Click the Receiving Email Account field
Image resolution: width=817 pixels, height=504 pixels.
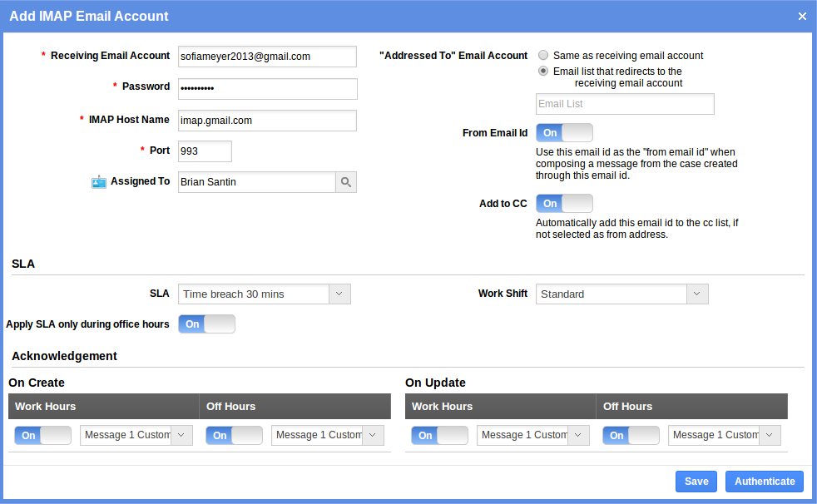(267, 56)
